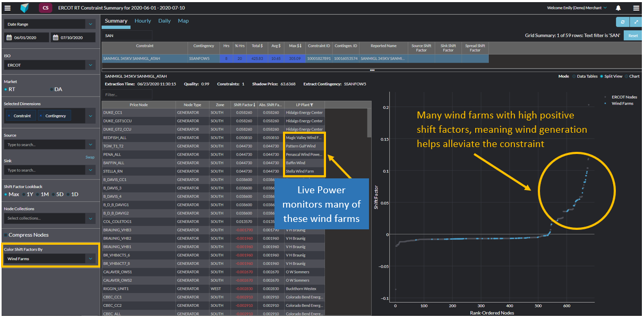Expand the grid using the diagonal arrow icon
Image resolution: width=644 pixels, height=318 pixels.
tap(636, 22)
